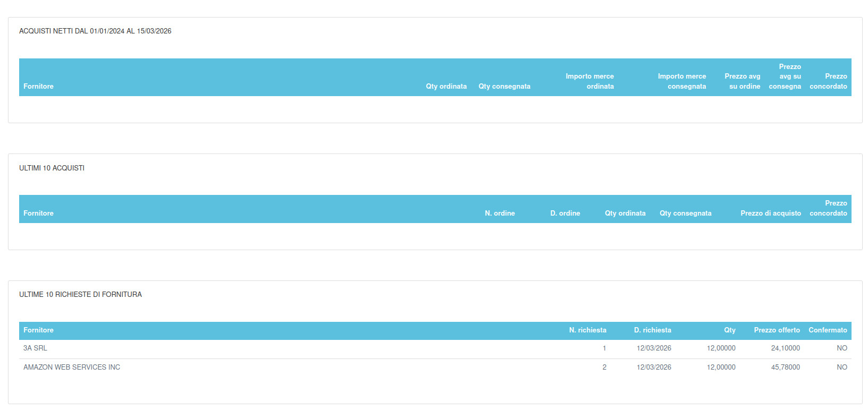This screenshot has width=868, height=410.
Task: Select the "Prezzo offerto" column header
Action: tap(777, 330)
